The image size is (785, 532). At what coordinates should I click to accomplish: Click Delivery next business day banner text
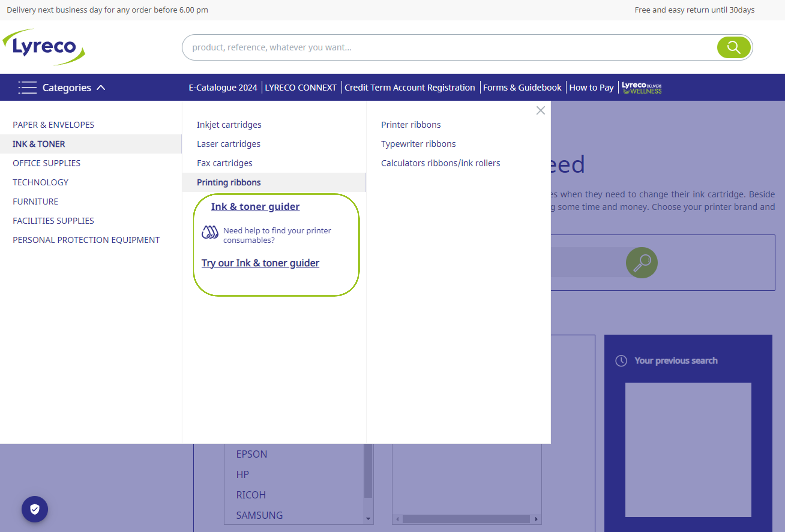(107, 10)
